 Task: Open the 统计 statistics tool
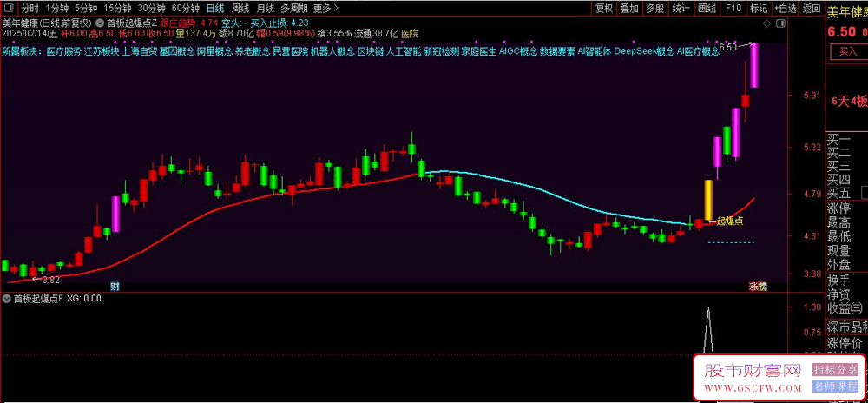(681, 8)
